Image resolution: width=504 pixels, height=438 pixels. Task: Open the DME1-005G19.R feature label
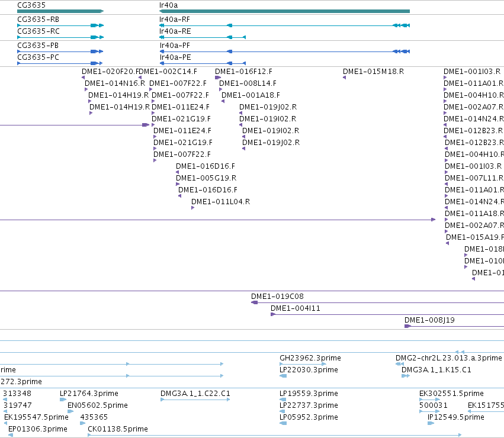pos(206,178)
